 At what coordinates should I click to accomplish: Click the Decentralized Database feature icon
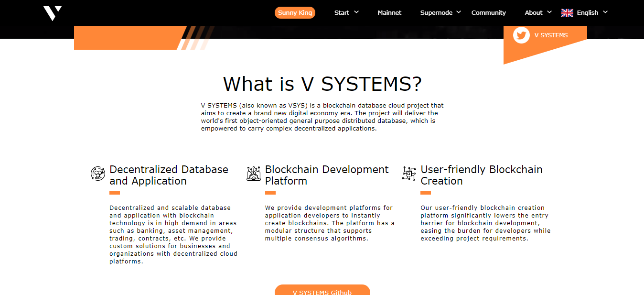pyautogui.click(x=98, y=173)
